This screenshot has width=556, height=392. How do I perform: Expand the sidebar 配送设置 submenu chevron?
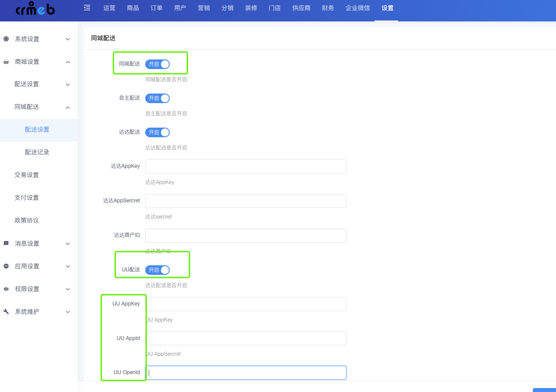[68, 84]
